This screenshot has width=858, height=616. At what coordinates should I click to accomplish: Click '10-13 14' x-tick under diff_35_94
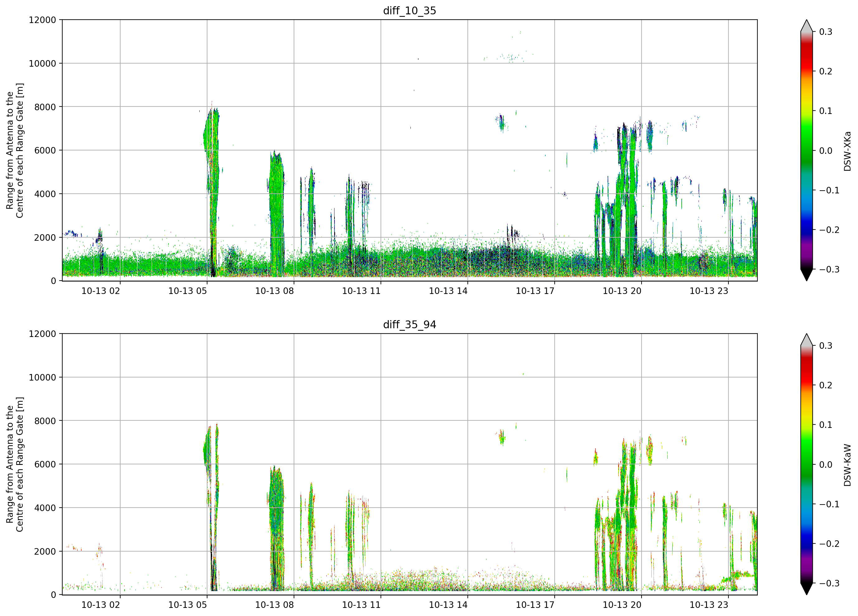pos(448,605)
